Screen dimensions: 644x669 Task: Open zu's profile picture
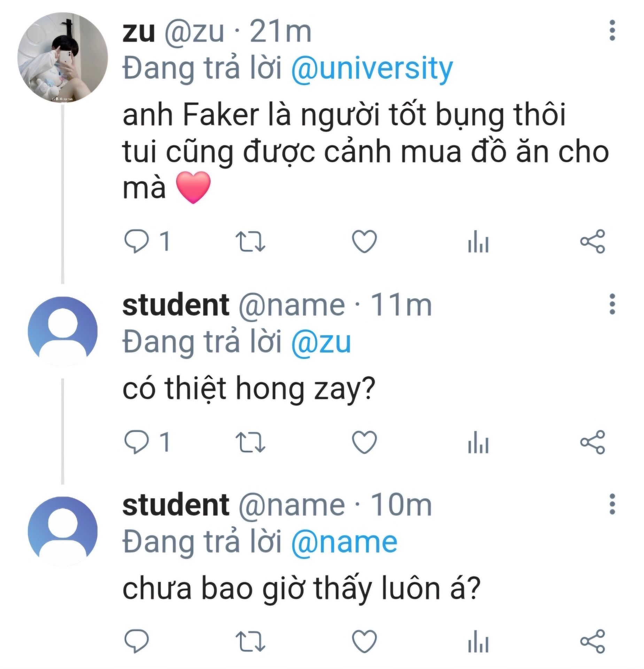[63, 57]
